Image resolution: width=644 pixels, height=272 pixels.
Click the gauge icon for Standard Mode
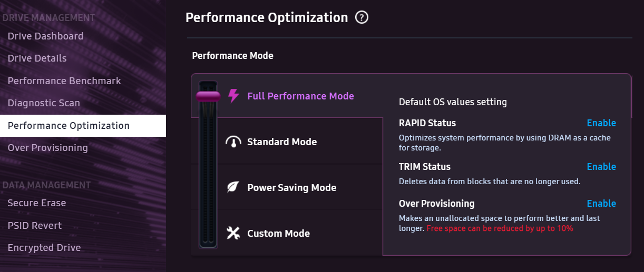point(233,142)
